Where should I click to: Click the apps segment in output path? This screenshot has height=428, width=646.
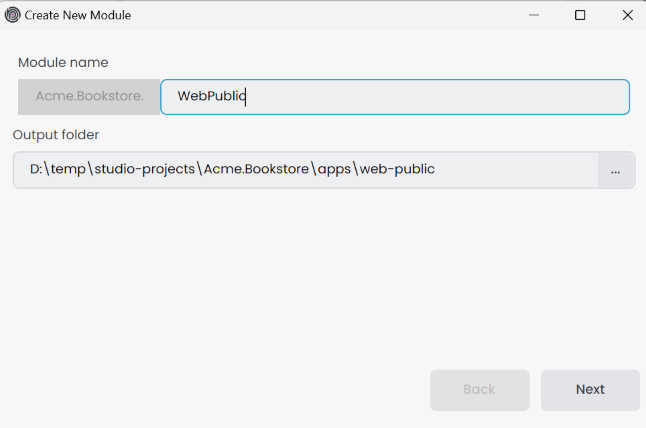tap(334, 170)
